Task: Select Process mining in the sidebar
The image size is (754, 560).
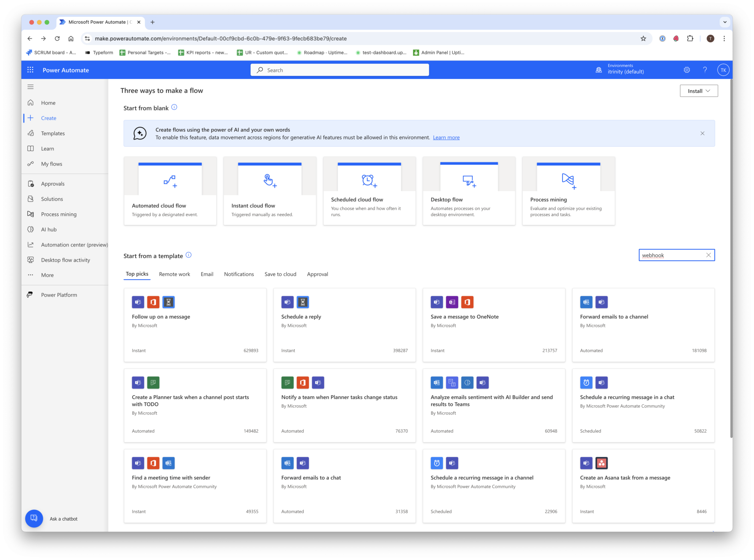Action: click(x=58, y=214)
